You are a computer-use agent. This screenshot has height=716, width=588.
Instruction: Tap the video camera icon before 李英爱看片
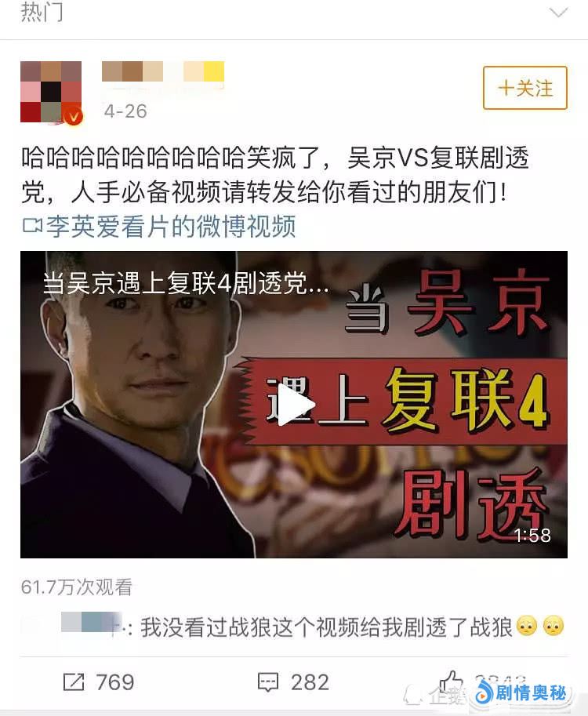pos(32,226)
